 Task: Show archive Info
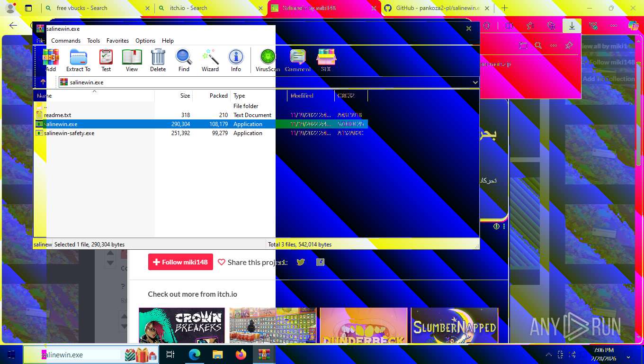236,60
